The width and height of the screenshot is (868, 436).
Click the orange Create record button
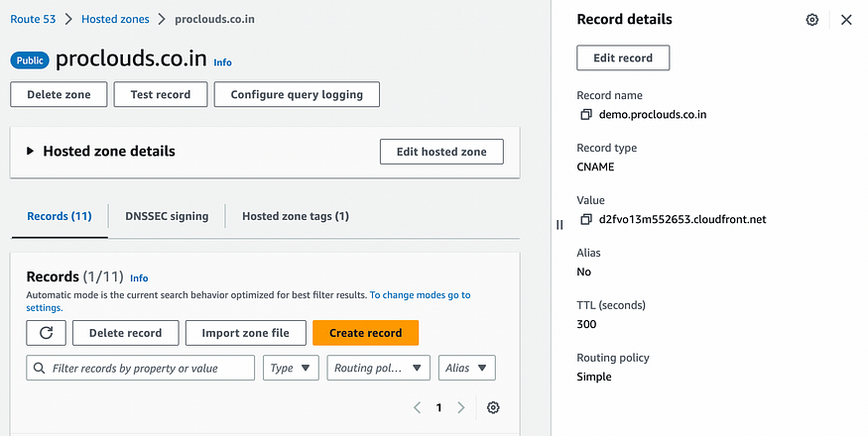click(x=365, y=333)
